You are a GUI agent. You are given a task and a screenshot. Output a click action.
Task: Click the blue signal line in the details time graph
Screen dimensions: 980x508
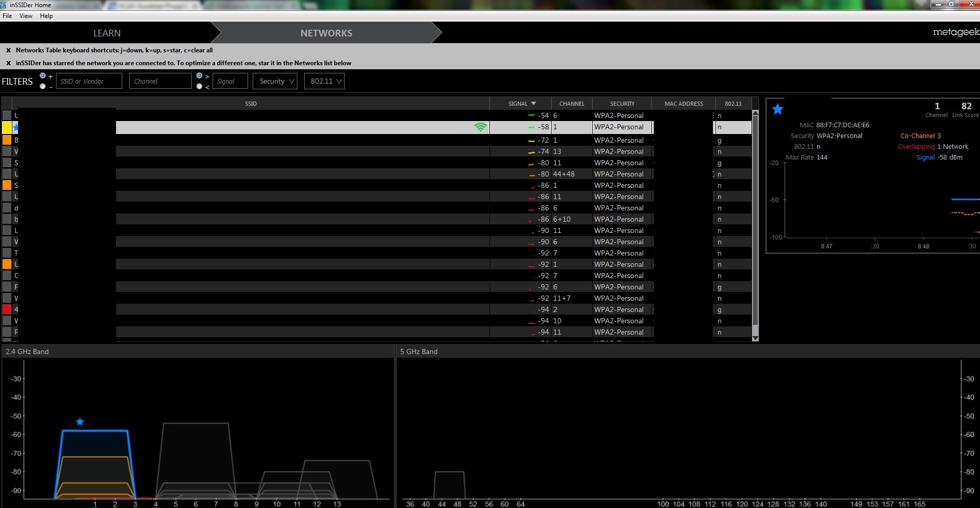click(x=965, y=199)
